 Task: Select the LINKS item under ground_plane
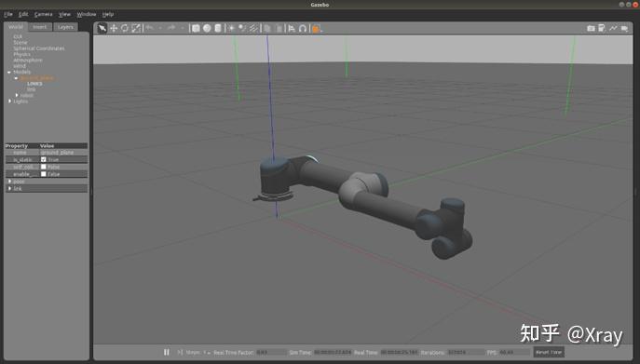[34, 84]
